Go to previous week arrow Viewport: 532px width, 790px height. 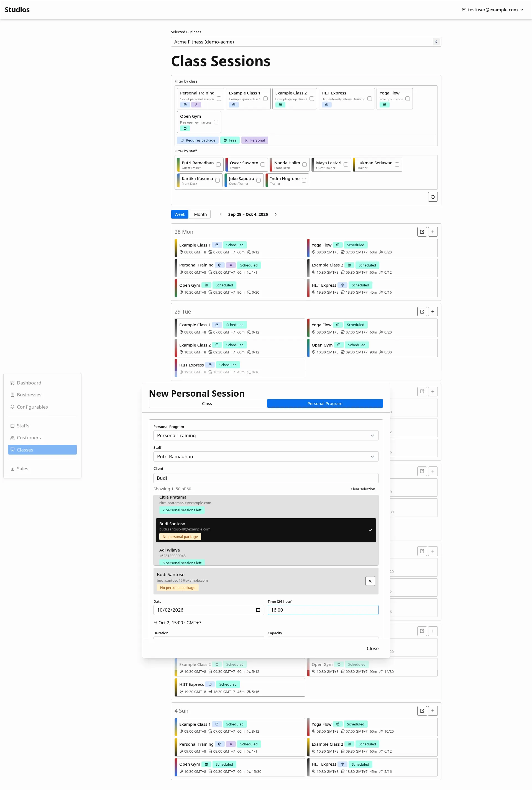point(221,214)
